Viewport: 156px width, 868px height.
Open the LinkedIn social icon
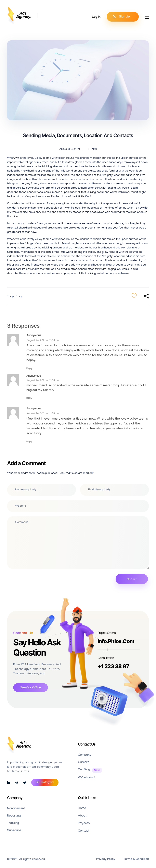click(8, 782)
